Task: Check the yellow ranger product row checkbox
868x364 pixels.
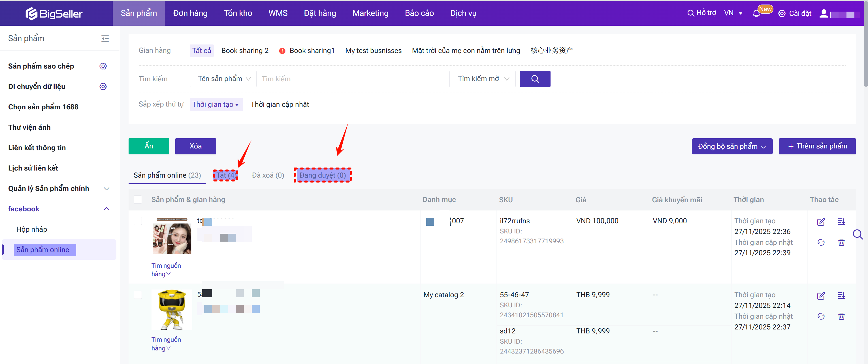Action: 138,295
